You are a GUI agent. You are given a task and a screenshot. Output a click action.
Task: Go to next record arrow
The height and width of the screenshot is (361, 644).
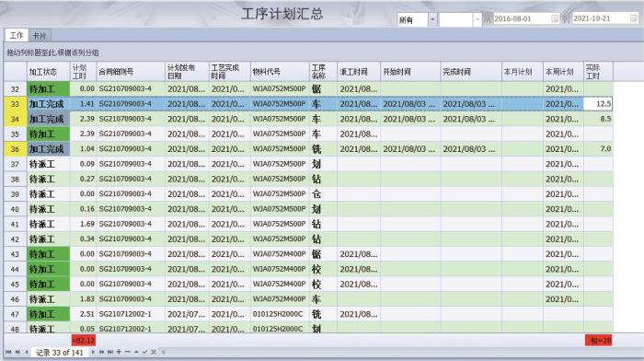(x=93, y=352)
